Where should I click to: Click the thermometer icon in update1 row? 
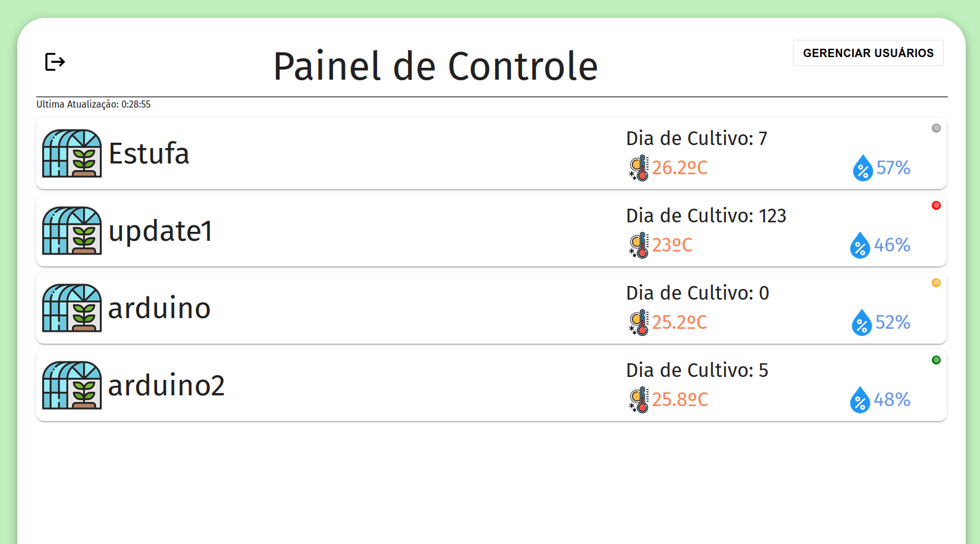(639, 246)
